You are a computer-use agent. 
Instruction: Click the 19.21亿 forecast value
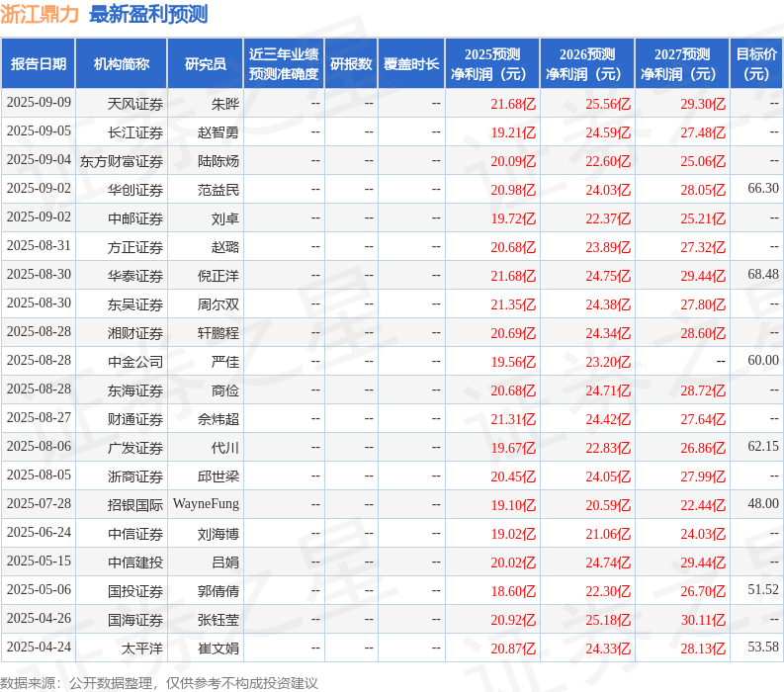click(x=513, y=132)
